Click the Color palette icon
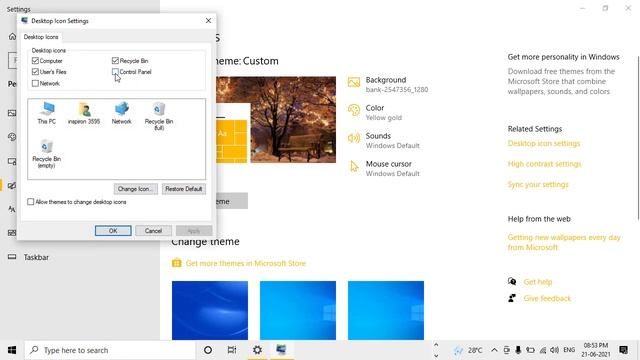Screen dimensions: 640x360 click(x=354, y=110)
